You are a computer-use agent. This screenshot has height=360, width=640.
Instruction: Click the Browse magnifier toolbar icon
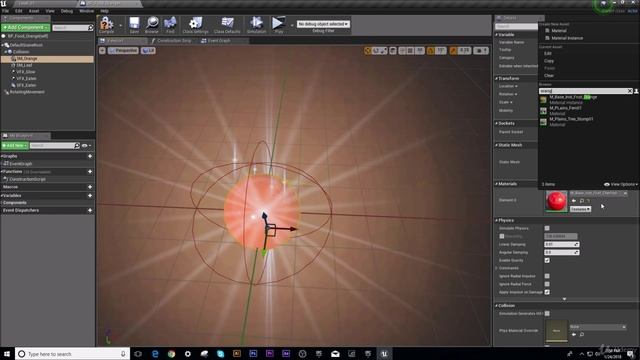152,24
